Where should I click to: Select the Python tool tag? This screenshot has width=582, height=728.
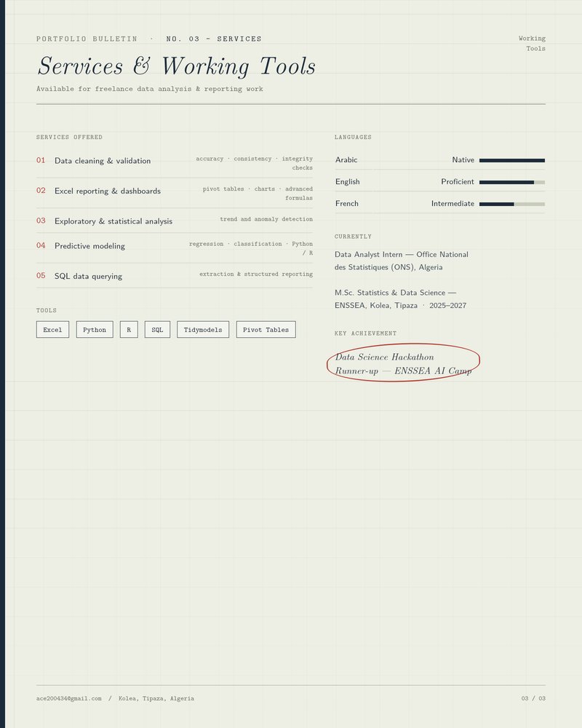(x=95, y=330)
